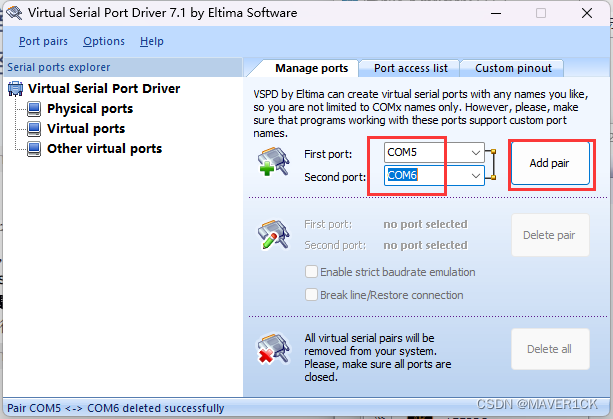Screen dimensions: 613x419
Task: Click the Add pair button
Action: pos(550,163)
